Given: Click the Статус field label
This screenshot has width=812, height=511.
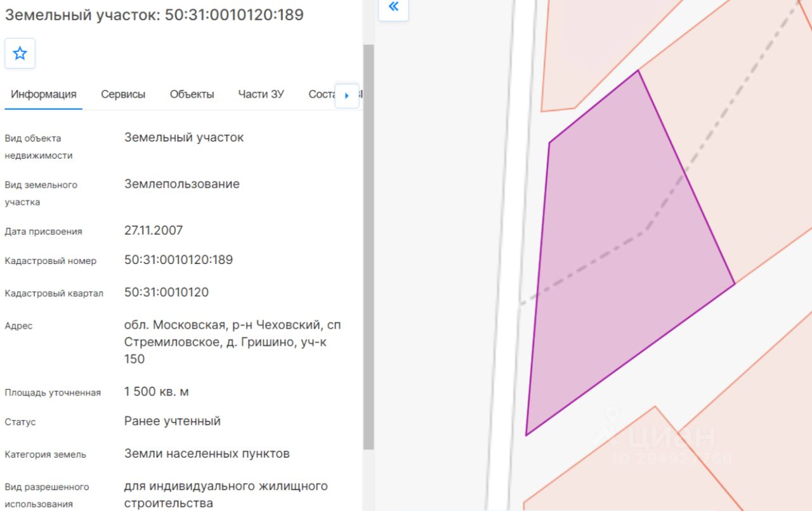Looking at the screenshot, I should point(20,422).
